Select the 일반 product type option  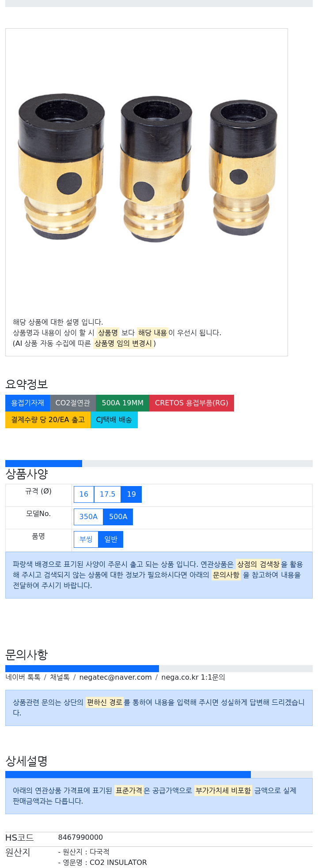(x=111, y=539)
